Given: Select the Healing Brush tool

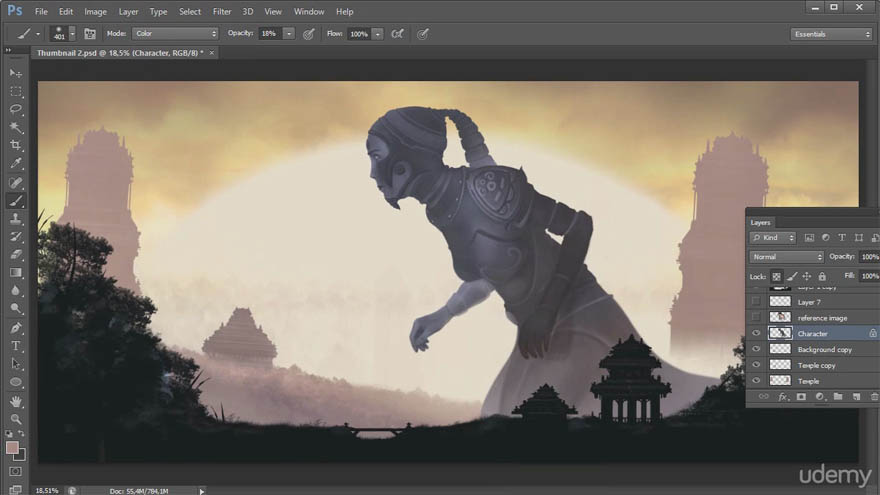Looking at the screenshot, I should tap(16, 182).
